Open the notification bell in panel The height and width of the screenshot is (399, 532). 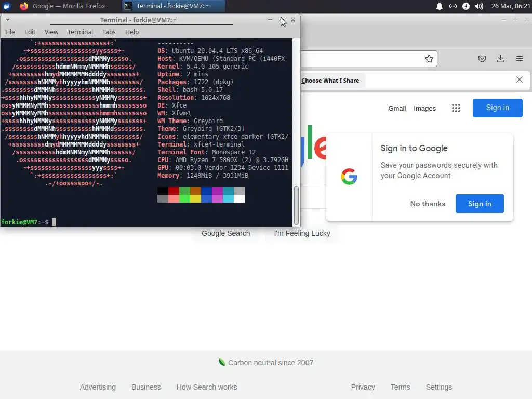[x=440, y=6]
